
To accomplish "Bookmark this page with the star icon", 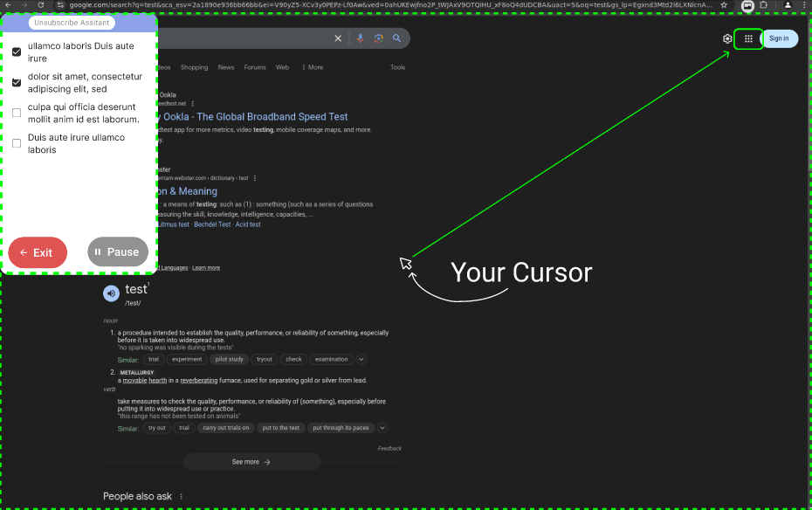I will (x=724, y=5).
